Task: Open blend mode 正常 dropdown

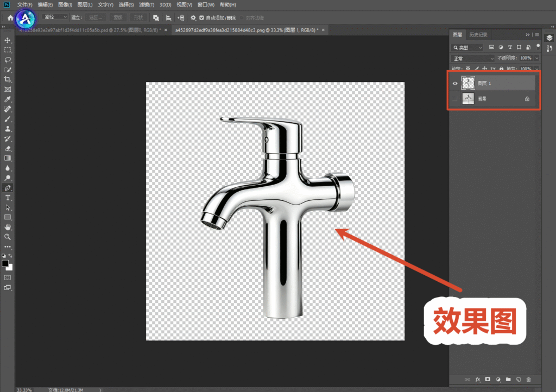Action: point(473,59)
